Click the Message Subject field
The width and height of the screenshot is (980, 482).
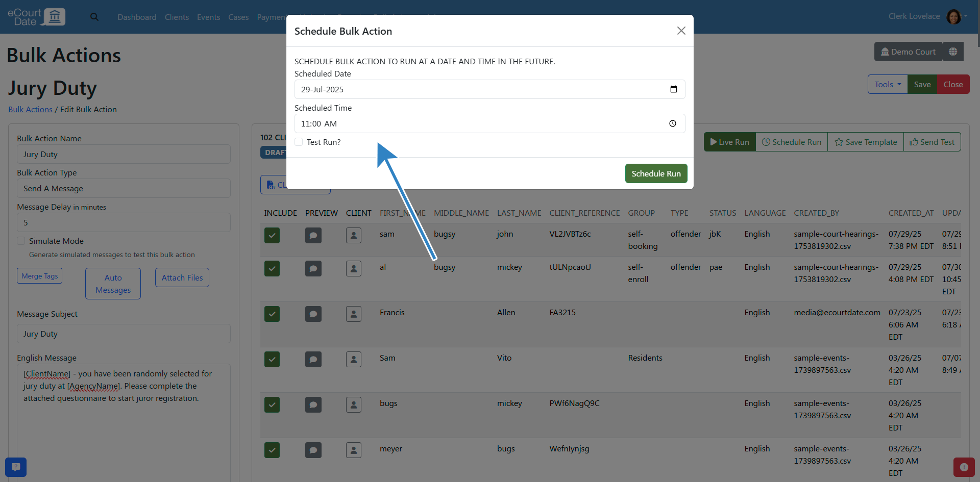coord(124,334)
